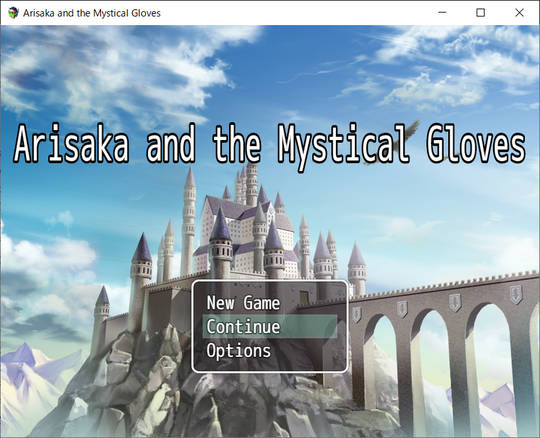Click the word Mystical in the large title logo
540x438 pixels.
click(343, 146)
